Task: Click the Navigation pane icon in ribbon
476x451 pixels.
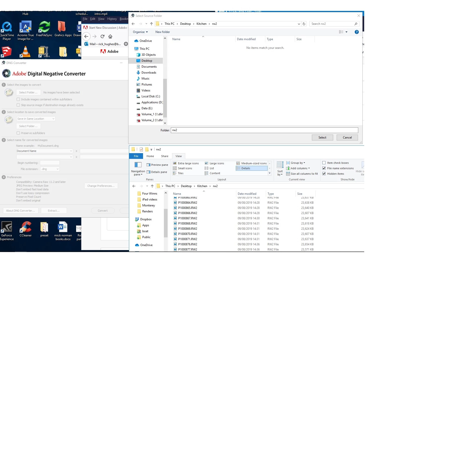Action: point(138,165)
